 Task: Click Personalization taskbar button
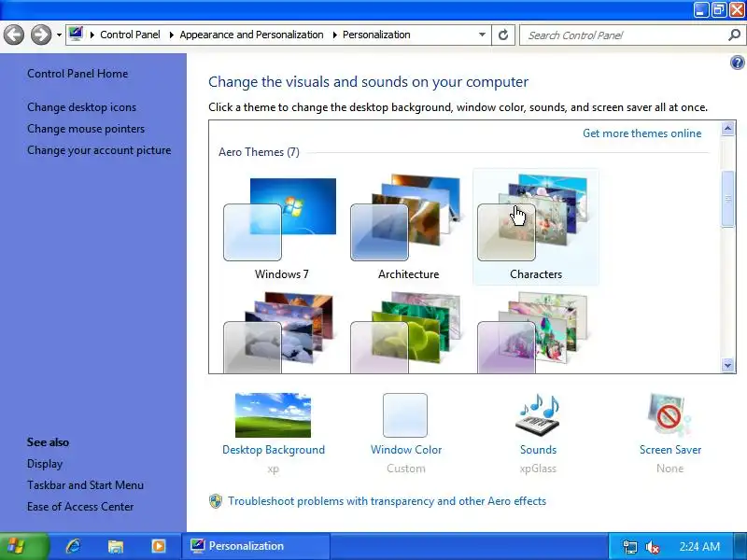pos(255,546)
